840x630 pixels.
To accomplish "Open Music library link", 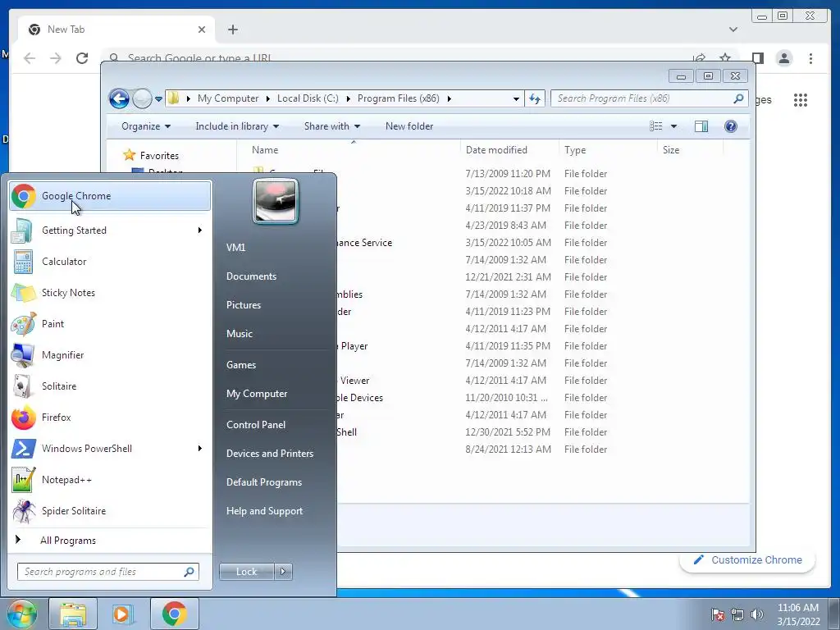I will 240,334.
